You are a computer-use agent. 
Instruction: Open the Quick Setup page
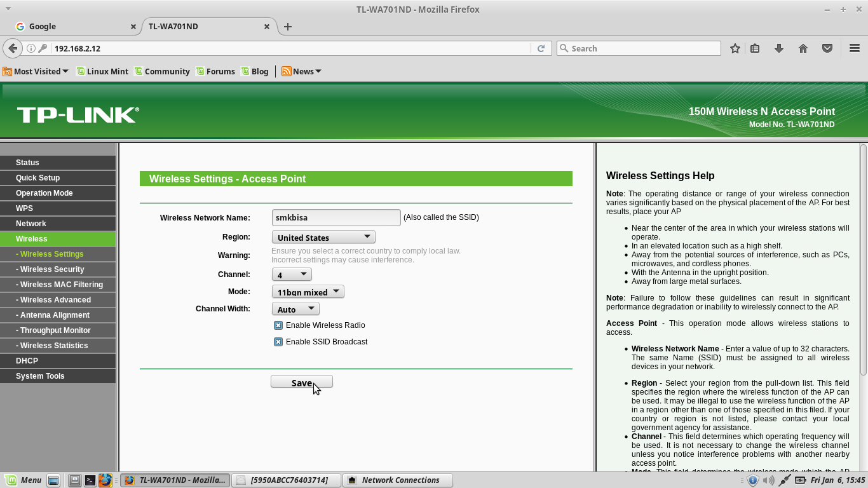37,177
